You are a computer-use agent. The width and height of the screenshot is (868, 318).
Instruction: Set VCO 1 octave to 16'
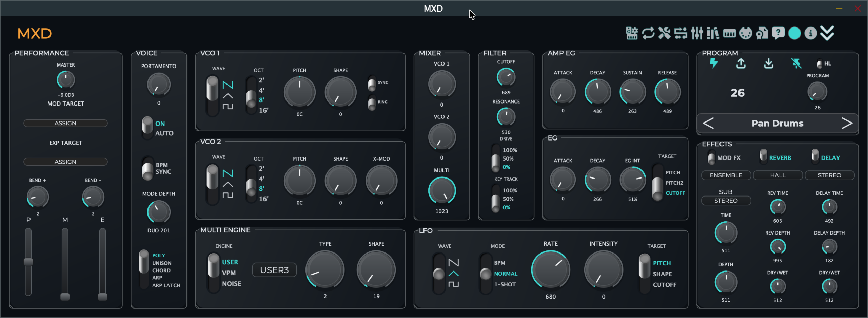pyautogui.click(x=263, y=110)
